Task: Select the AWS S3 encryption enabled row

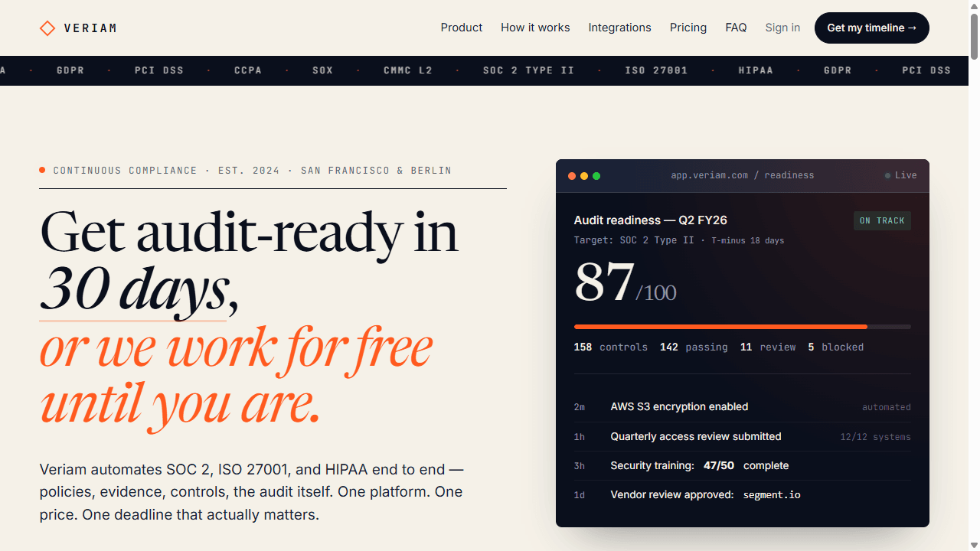Action: 743,407
